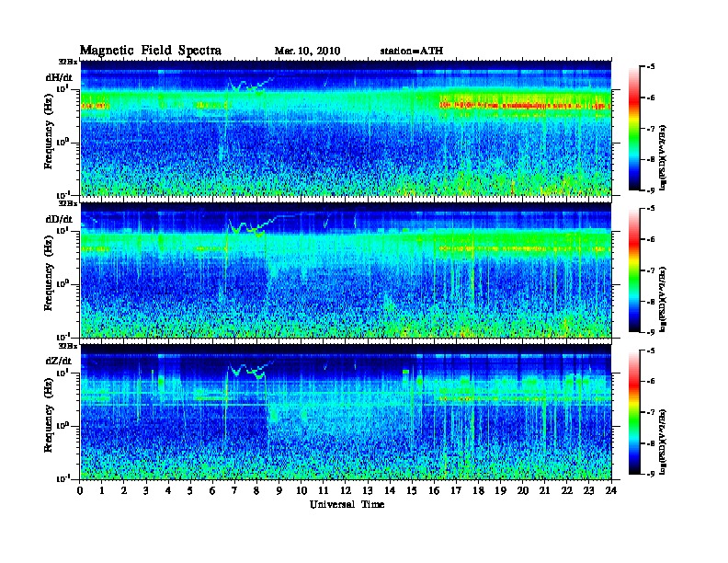This screenshot has height=563, width=728.
Task: Click the dZ/dt spectrogram plot area
Action: [346, 412]
